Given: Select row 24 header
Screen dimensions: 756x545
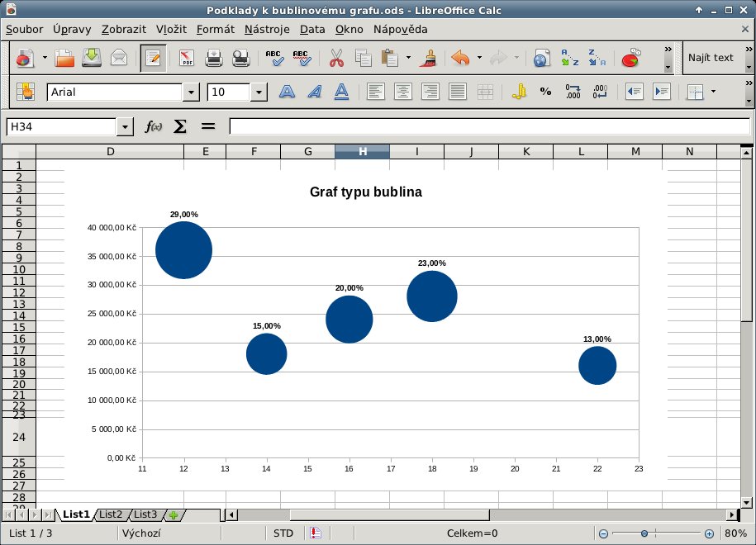Looking at the screenshot, I should (x=19, y=437).
